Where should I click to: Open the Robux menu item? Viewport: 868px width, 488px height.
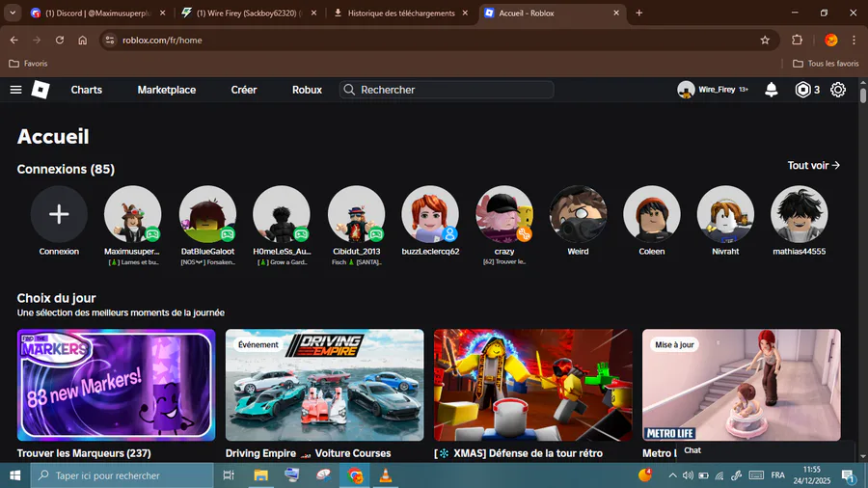point(307,90)
